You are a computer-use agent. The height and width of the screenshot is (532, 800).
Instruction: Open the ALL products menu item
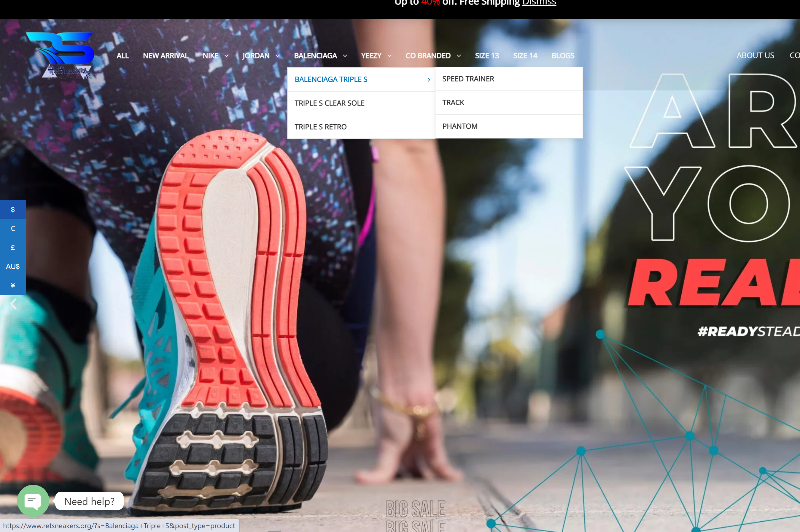pyautogui.click(x=123, y=56)
